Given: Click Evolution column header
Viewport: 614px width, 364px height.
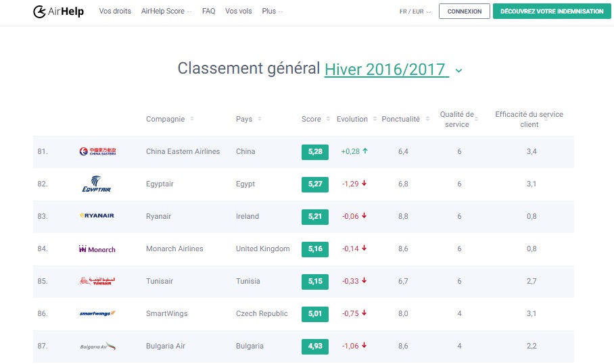Looking at the screenshot, I should (x=352, y=119).
